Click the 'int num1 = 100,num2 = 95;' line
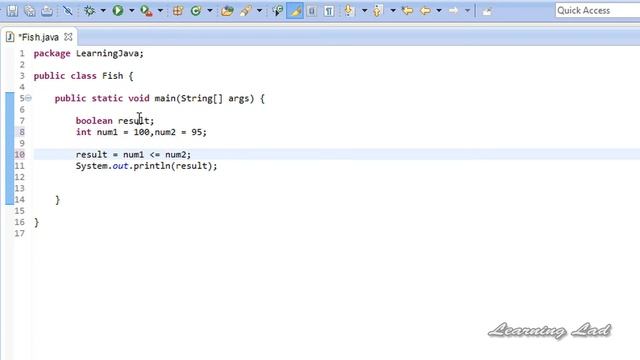 tap(141, 132)
